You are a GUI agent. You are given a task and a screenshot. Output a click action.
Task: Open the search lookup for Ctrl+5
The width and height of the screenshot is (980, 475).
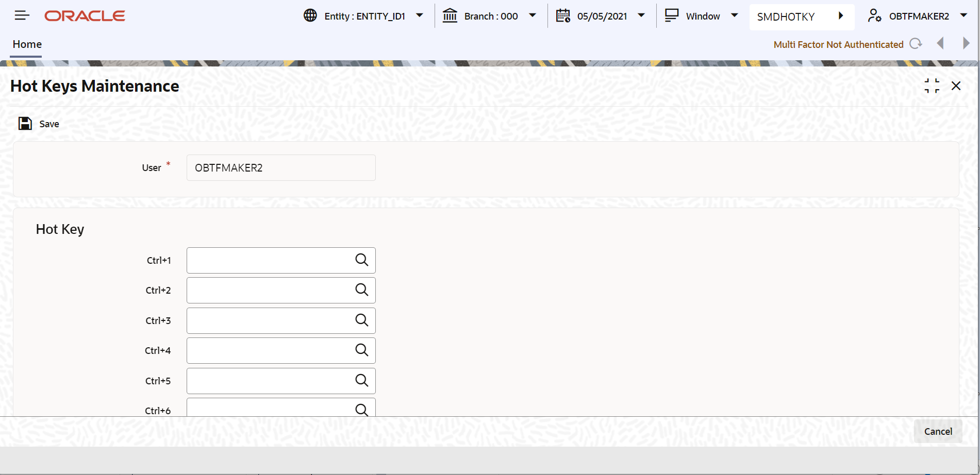360,380
